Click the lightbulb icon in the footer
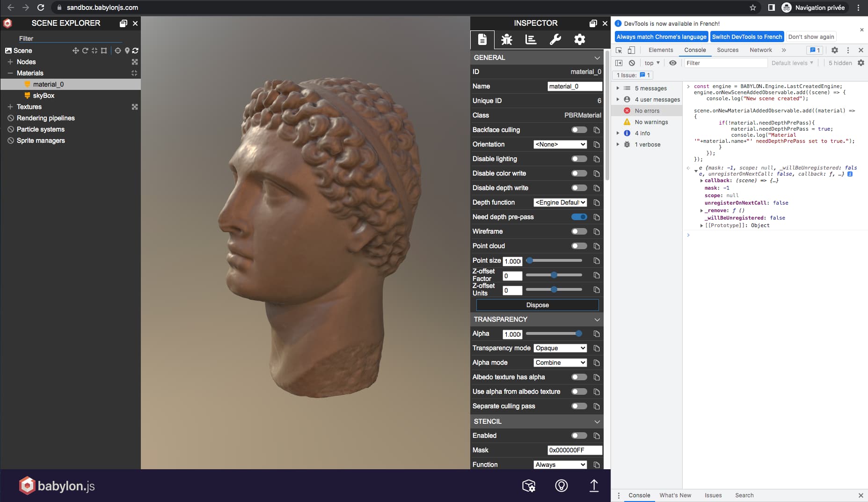 (x=561, y=486)
